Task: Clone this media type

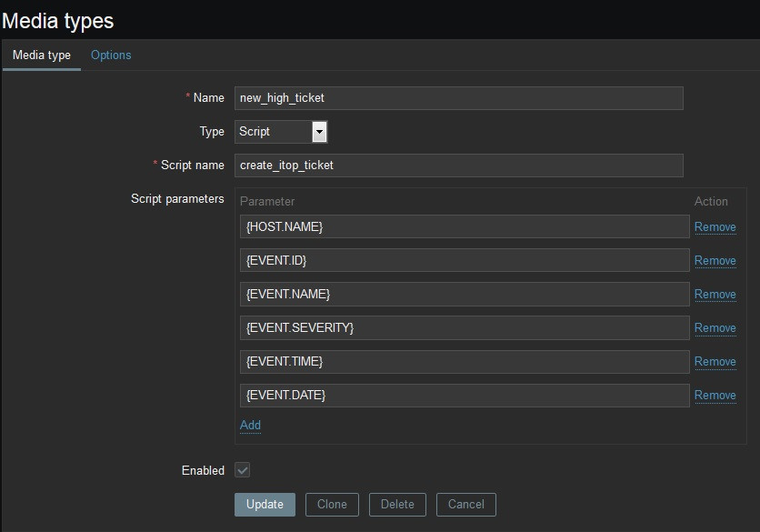Action: coord(332,505)
